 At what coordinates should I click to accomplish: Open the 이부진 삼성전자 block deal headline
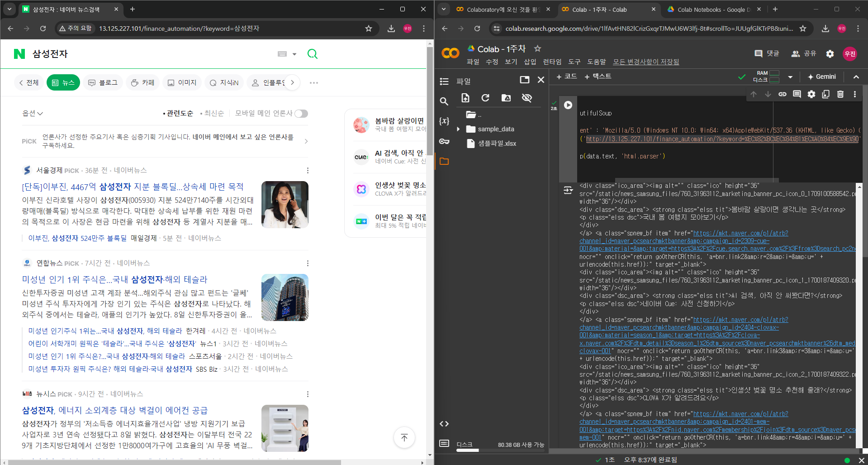pos(133,187)
